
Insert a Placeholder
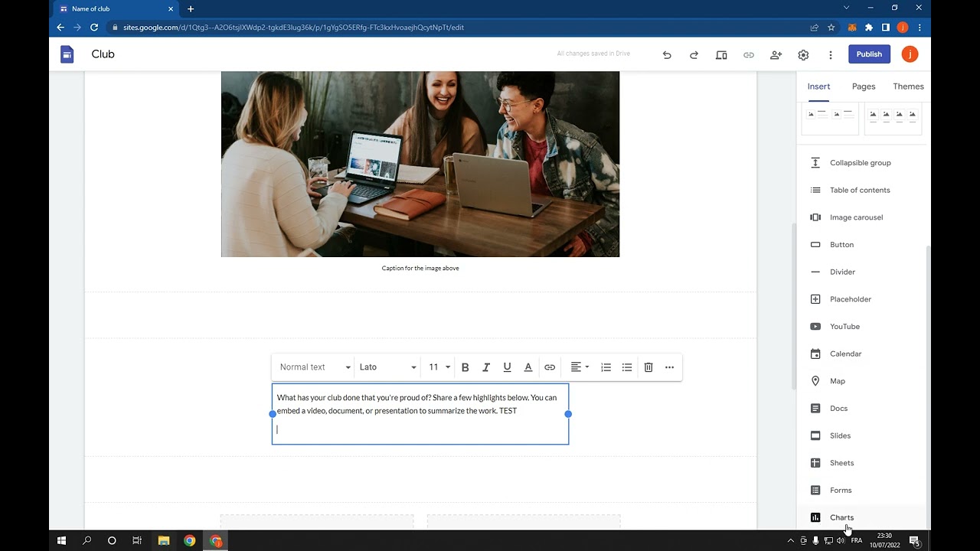pos(861,299)
